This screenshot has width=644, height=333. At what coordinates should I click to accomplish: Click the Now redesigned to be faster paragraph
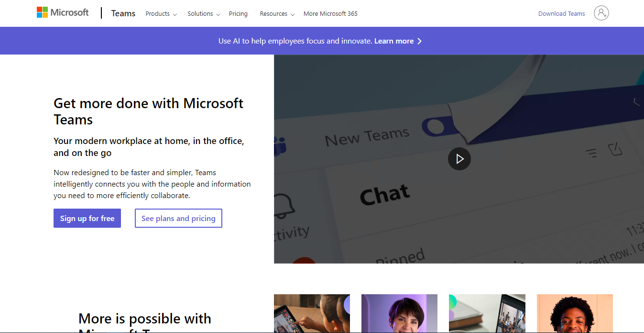152,184
